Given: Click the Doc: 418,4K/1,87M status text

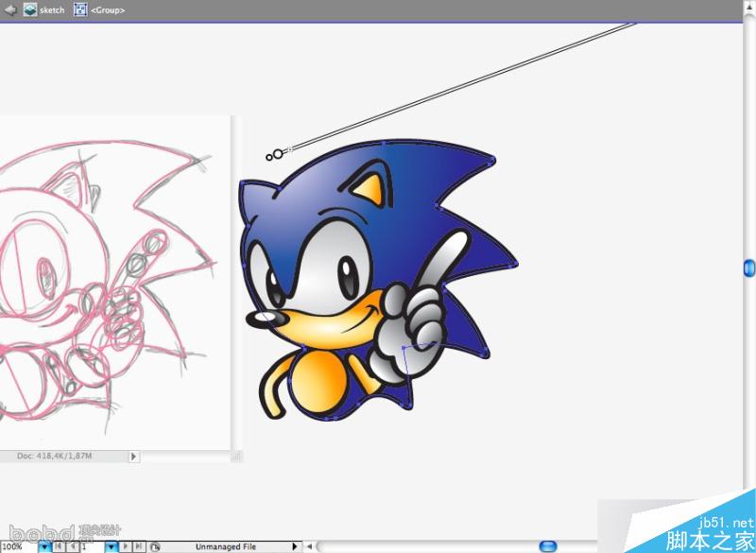Looking at the screenshot, I should tap(54, 456).
